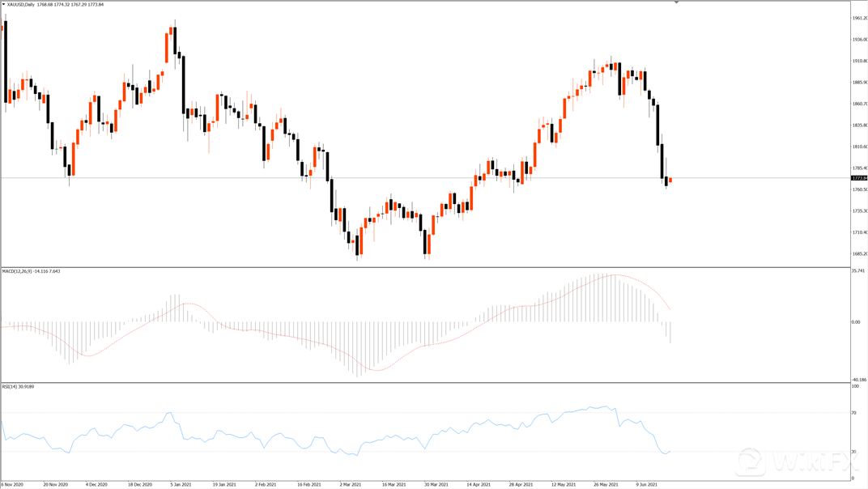The image size is (868, 489).
Task: Click the 2 Mar 2021 date label
Action: 351,485
